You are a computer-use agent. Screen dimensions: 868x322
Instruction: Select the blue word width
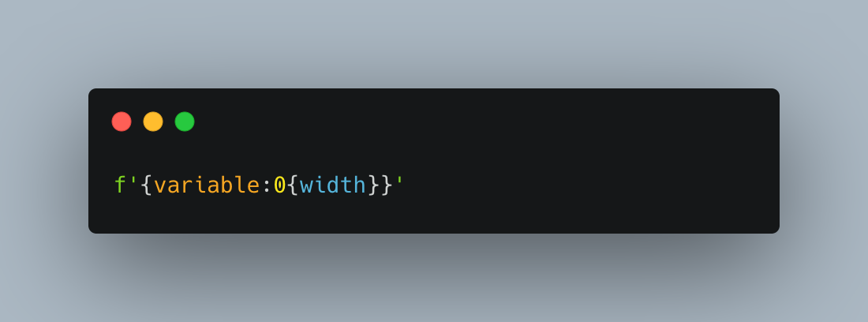coord(333,185)
